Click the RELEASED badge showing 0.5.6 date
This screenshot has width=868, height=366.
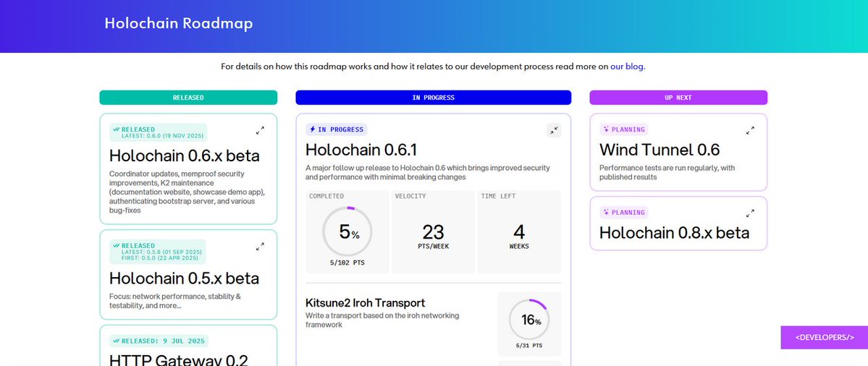(157, 252)
